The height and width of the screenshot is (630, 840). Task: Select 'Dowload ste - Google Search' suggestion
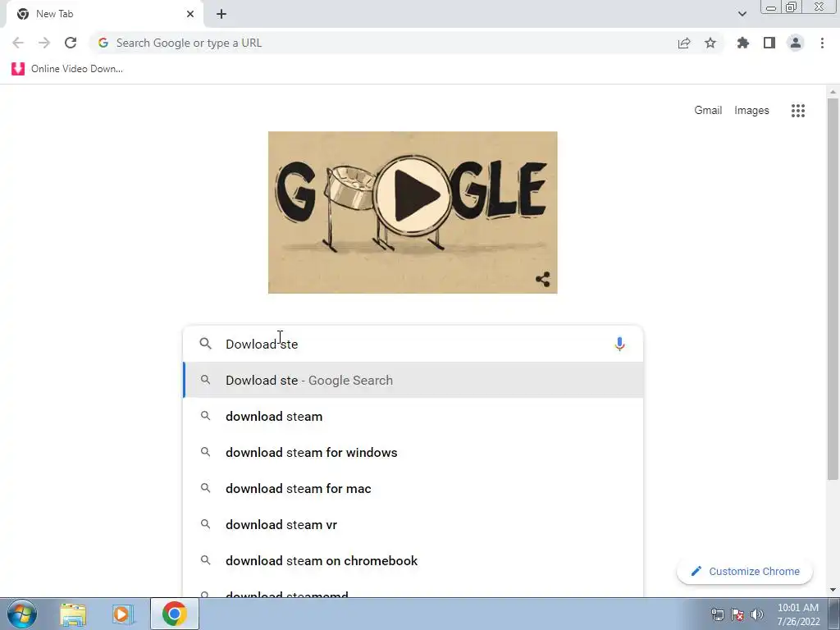pyautogui.click(x=413, y=380)
